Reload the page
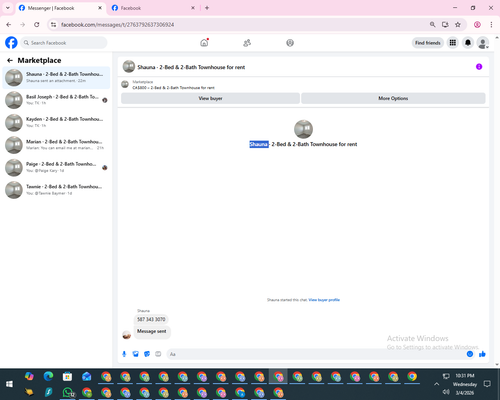This screenshot has width=500, height=400. pyautogui.click(x=37, y=25)
